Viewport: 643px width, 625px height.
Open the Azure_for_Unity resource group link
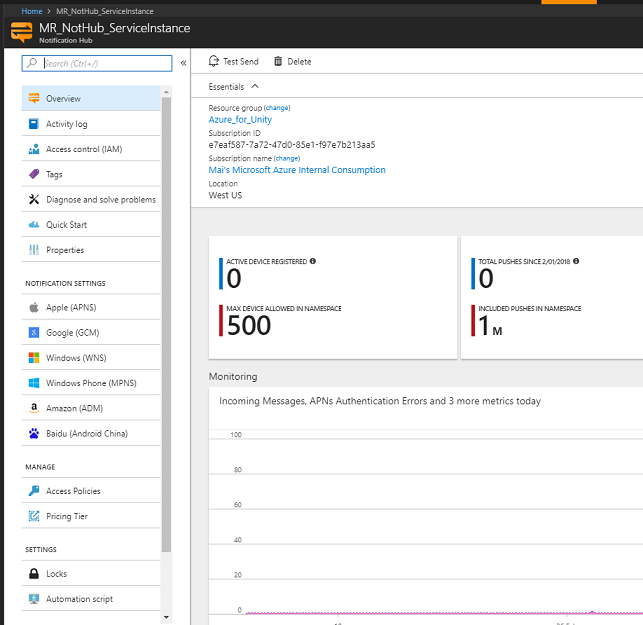click(x=240, y=120)
